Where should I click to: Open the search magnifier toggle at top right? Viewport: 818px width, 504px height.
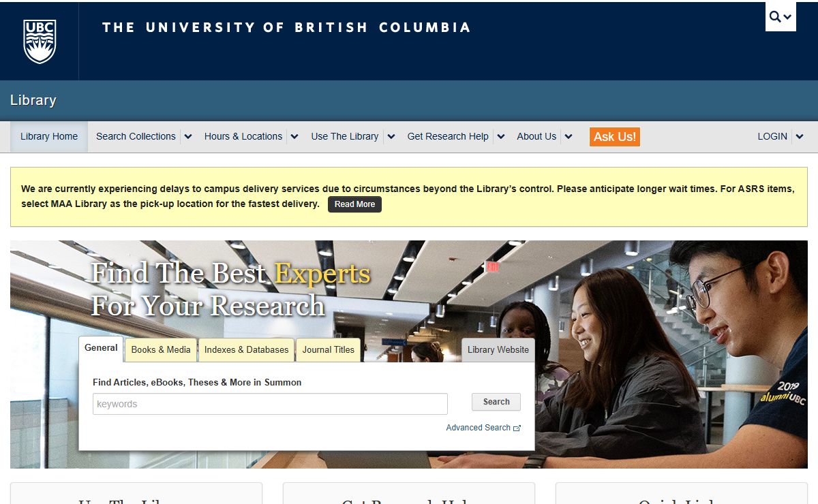(781, 17)
